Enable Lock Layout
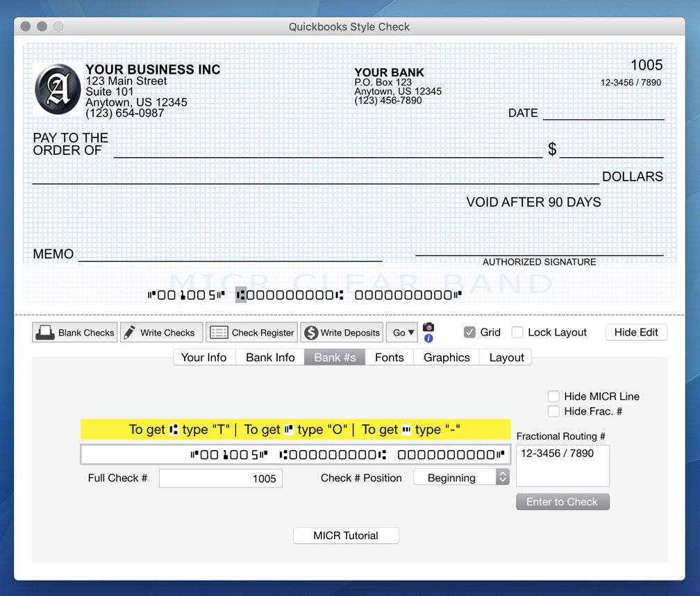 click(x=517, y=332)
